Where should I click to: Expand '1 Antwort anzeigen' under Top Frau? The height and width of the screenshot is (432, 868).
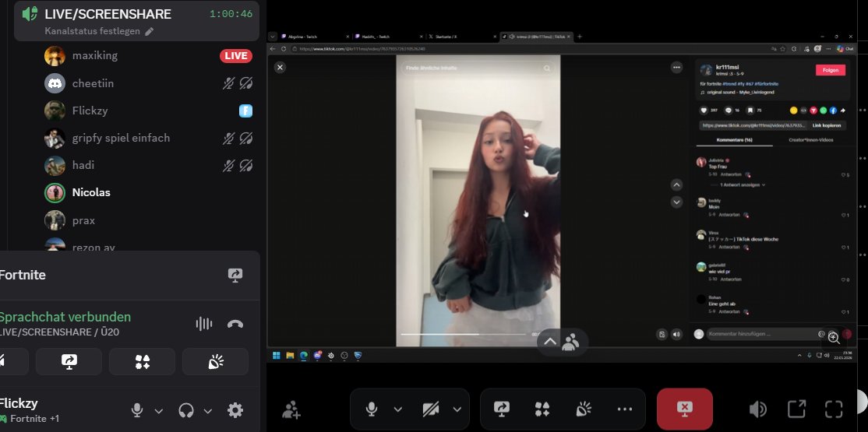coord(741,184)
